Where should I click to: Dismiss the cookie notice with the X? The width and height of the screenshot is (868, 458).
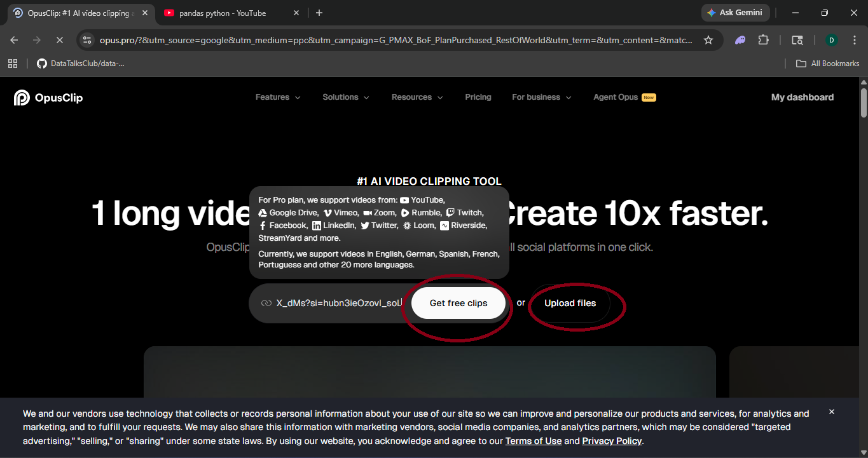tap(831, 412)
